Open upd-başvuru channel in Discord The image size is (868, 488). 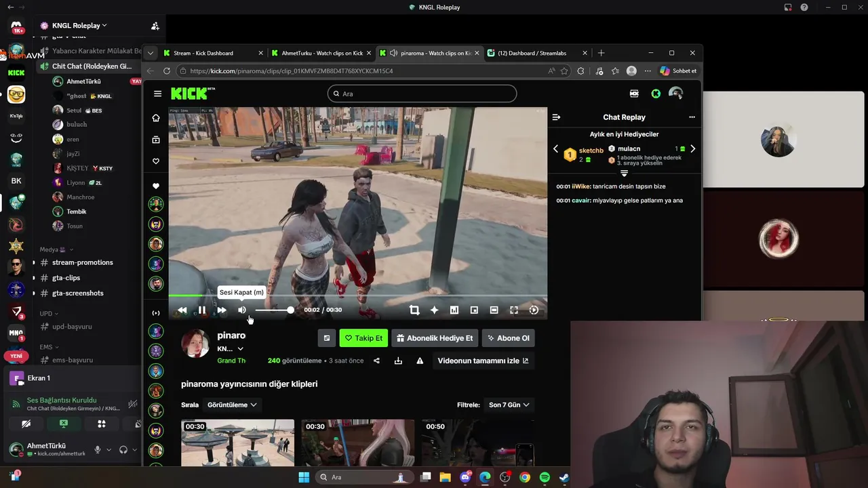[72, 327]
